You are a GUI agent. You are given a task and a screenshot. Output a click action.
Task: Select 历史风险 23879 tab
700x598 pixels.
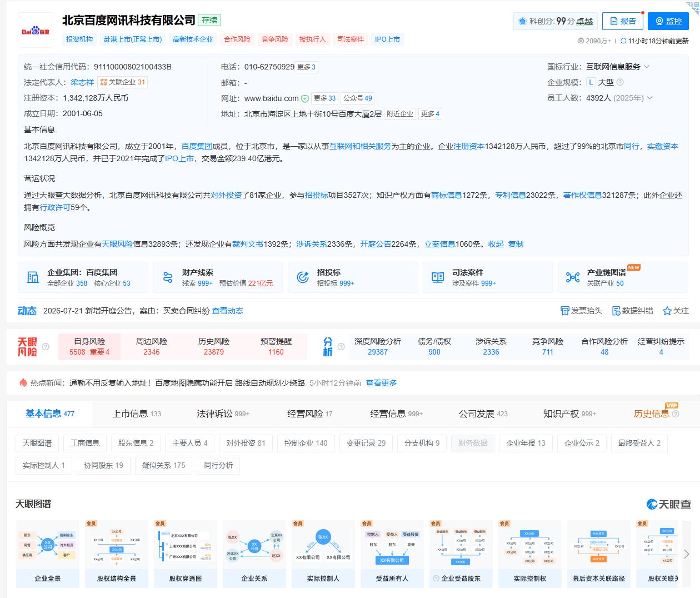click(214, 346)
